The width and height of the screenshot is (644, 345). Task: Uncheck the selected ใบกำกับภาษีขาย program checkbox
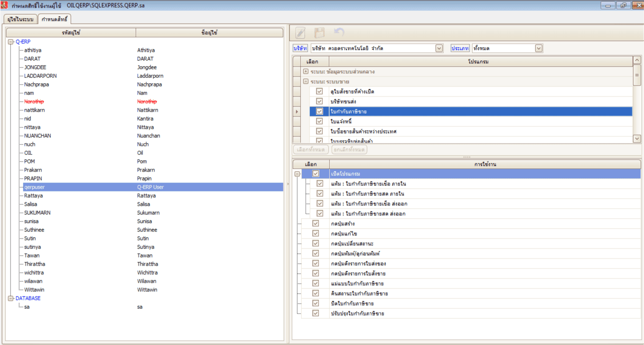pos(319,111)
